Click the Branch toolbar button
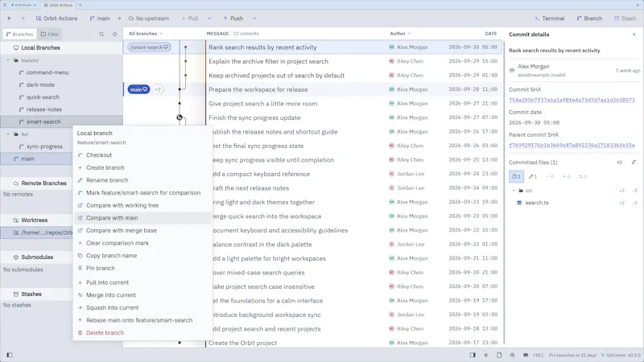This screenshot has width=644, height=362. point(589,19)
